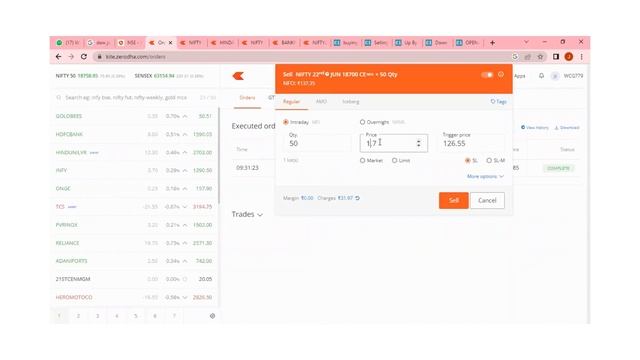Open a new browser tab
The width and height of the screenshot is (640, 360).
(x=492, y=42)
